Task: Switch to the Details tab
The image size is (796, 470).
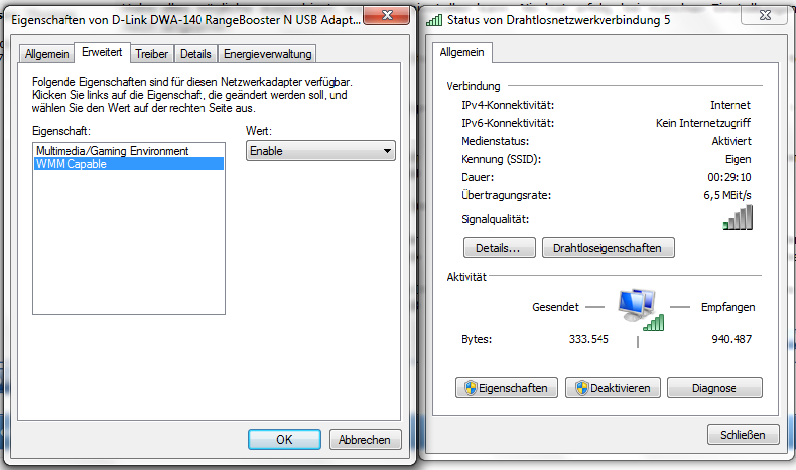Action: [195, 54]
